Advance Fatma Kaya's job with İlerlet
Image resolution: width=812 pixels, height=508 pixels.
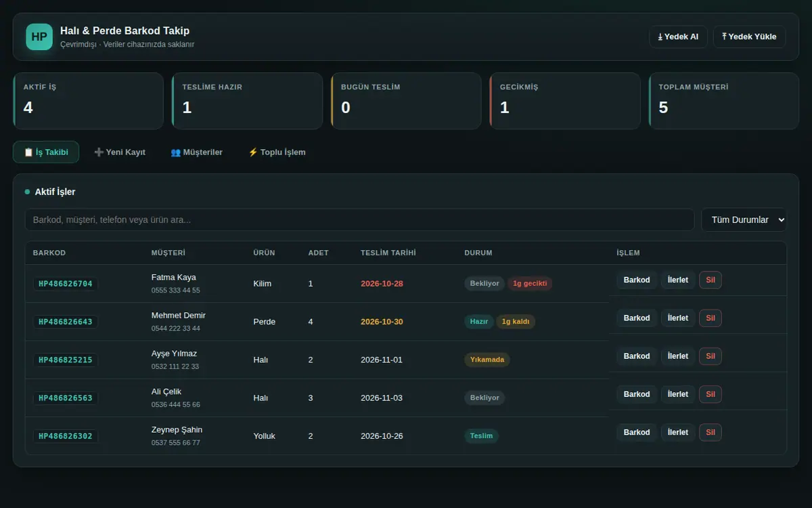(678, 280)
